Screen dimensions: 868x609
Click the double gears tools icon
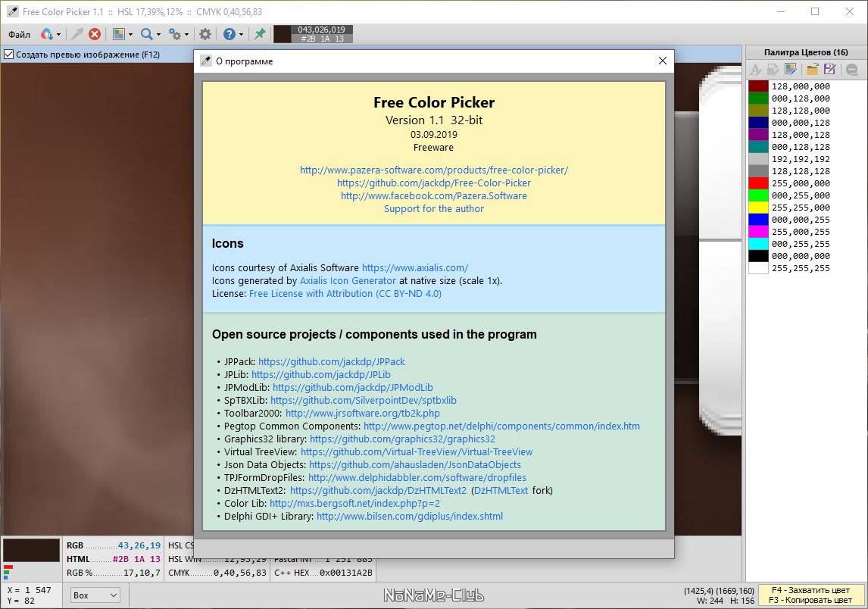point(175,34)
